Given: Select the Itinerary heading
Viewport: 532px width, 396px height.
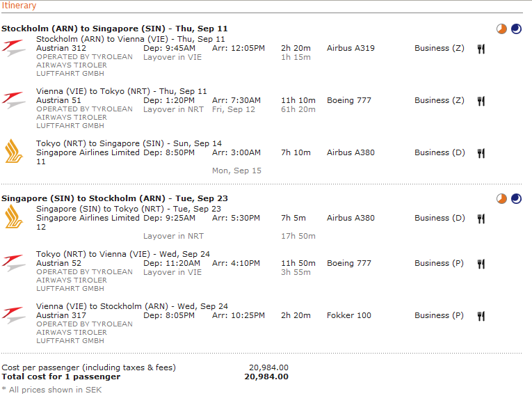Looking at the screenshot, I should [19, 6].
